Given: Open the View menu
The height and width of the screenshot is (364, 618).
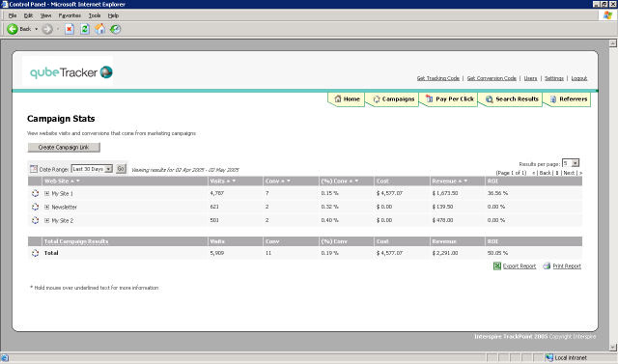Looking at the screenshot, I should (x=45, y=15).
